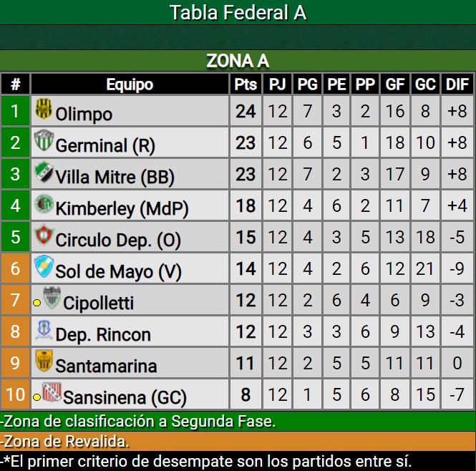Image resolution: width=476 pixels, height=471 pixels.
Task: Click the orange Zona de Revalida legend
Action: [x=238, y=441]
